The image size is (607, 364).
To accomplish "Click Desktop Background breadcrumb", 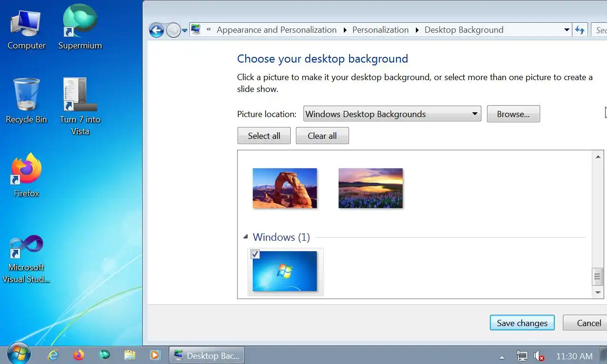I will click(x=464, y=30).
